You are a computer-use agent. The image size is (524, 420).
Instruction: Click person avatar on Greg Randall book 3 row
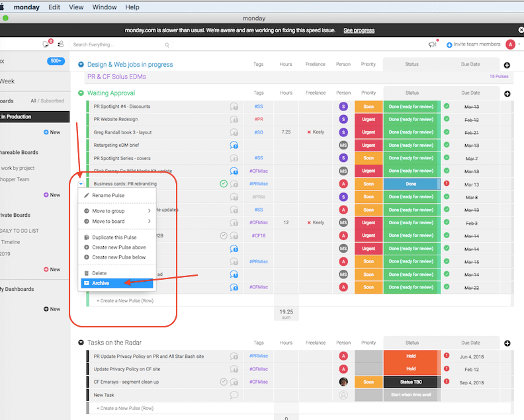click(x=343, y=132)
